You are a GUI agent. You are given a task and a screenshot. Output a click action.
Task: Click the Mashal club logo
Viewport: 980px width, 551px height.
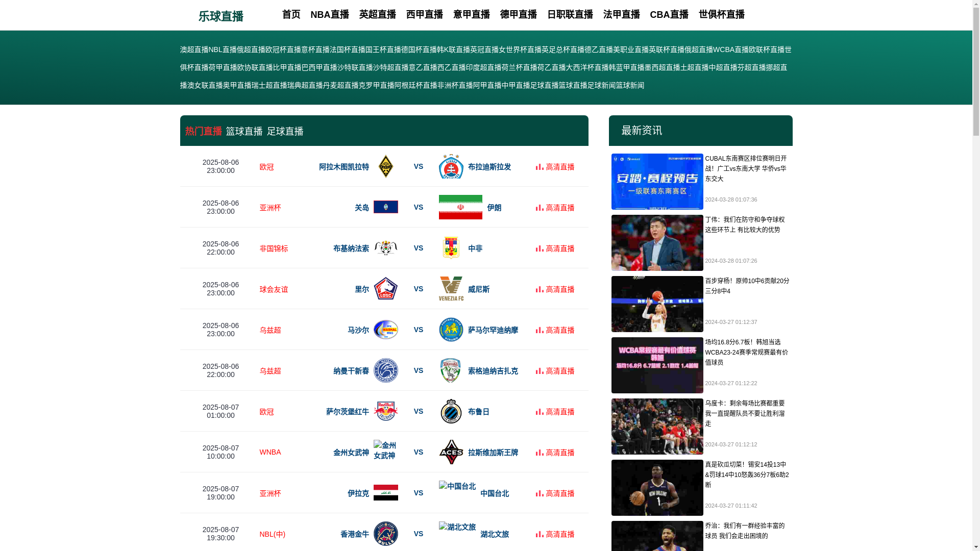tap(385, 330)
